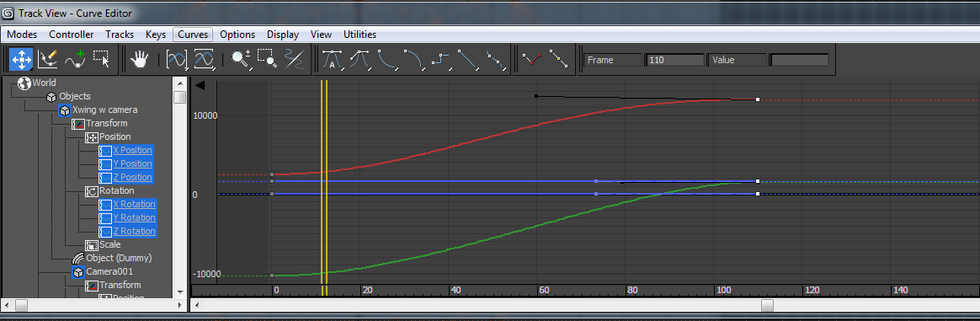
Task: Activate the Pan hand tool
Action: click(139, 60)
